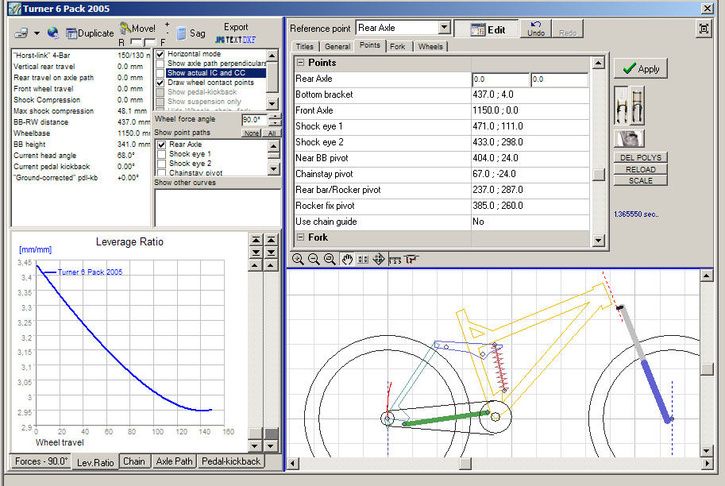
Task: Enable Show axle path perpendiculars
Action: pos(160,63)
